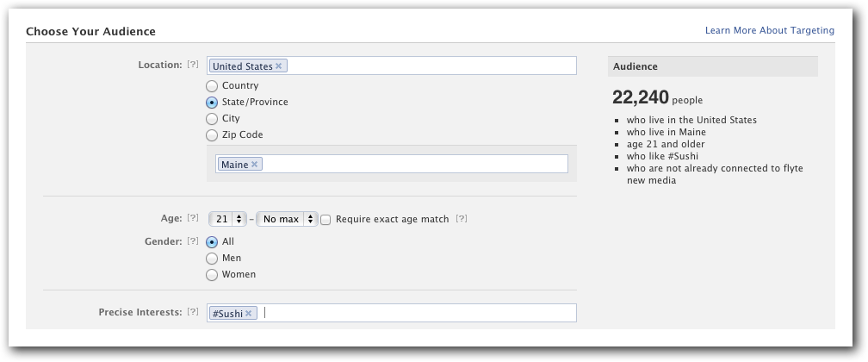Select the Zip Code radio button
868x362 pixels.
[212, 134]
